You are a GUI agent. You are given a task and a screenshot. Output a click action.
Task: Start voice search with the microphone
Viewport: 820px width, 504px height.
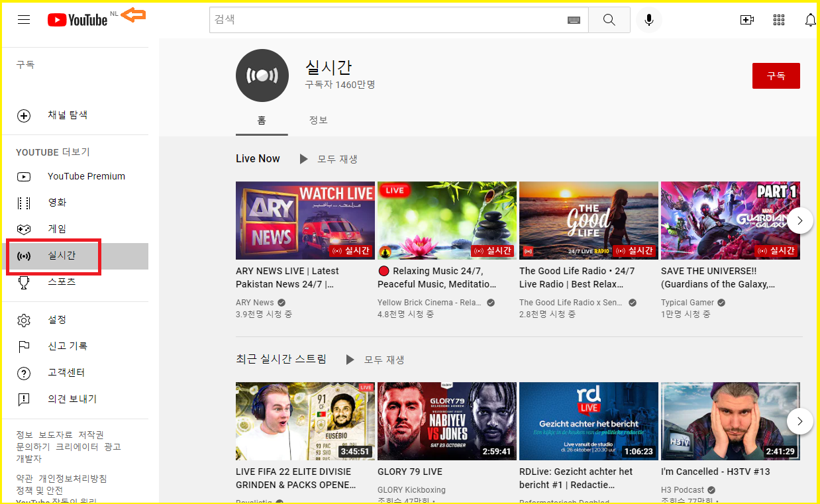[x=649, y=20]
